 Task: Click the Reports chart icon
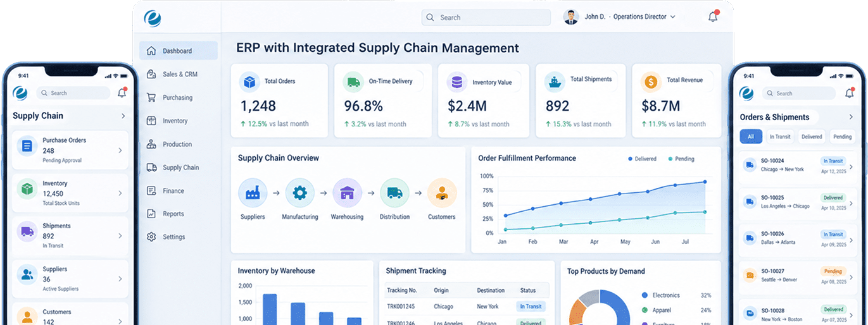(151, 214)
